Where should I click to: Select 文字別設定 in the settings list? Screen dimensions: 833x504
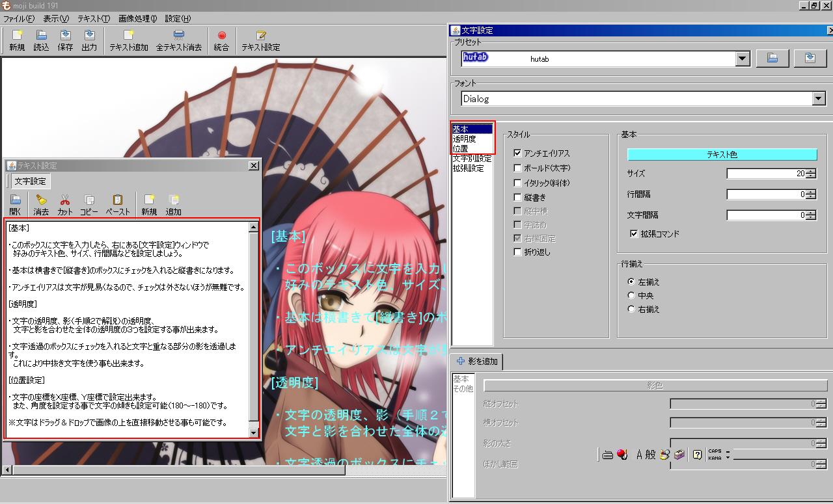tap(472, 158)
